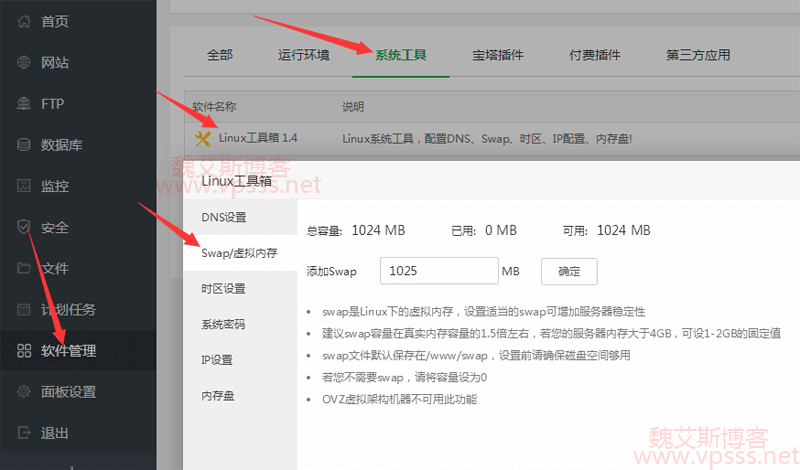
Task: Select the 宝塔插件 tab
Action: [498, 55]
